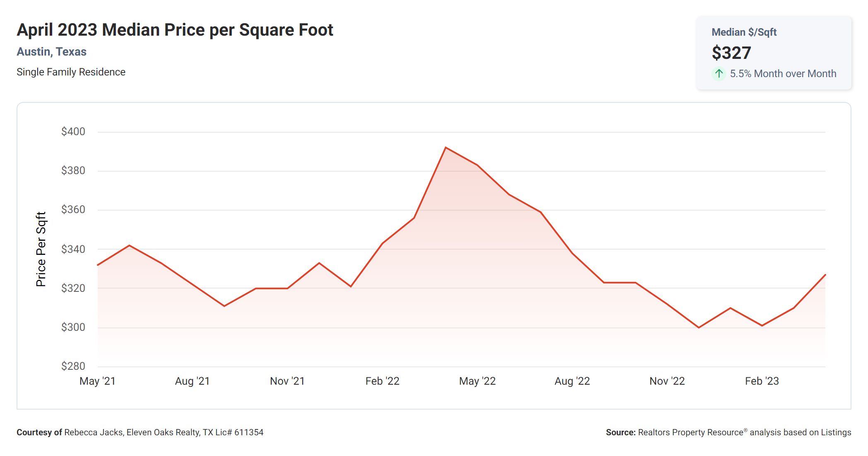Click Single Family Residence label
Viewport: 868px width, 456px height.
[71, 72]
